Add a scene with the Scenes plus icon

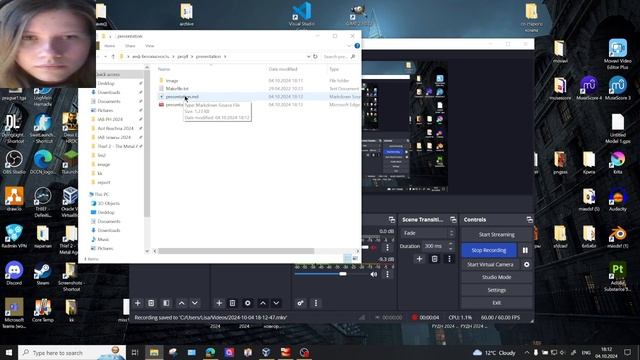coord(138,303)
